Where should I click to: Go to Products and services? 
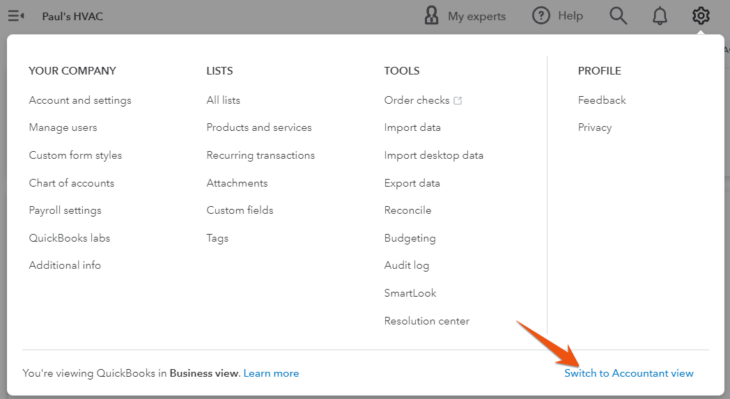click(x=259, y=128)
